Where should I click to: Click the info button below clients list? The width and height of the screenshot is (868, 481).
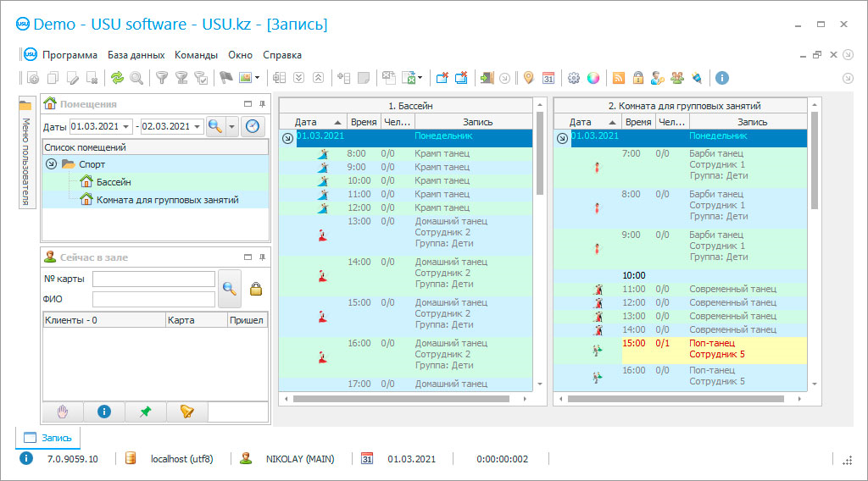pyautogui.click(x=104, y=412)
